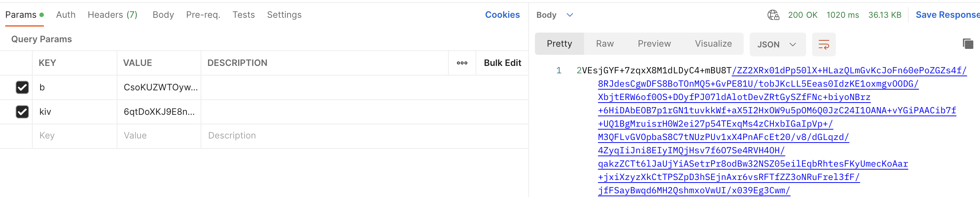Select the Visualize response view

[x=713, y=44]
